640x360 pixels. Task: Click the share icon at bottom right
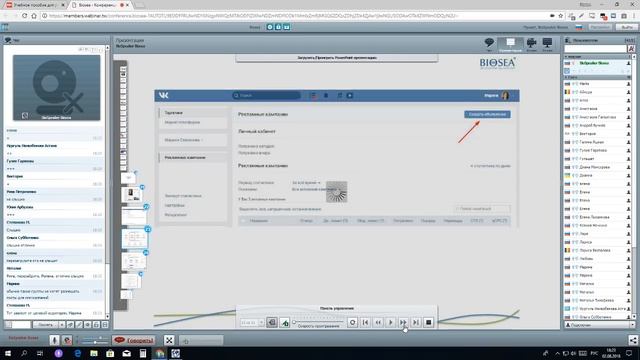tap(633, 340)
